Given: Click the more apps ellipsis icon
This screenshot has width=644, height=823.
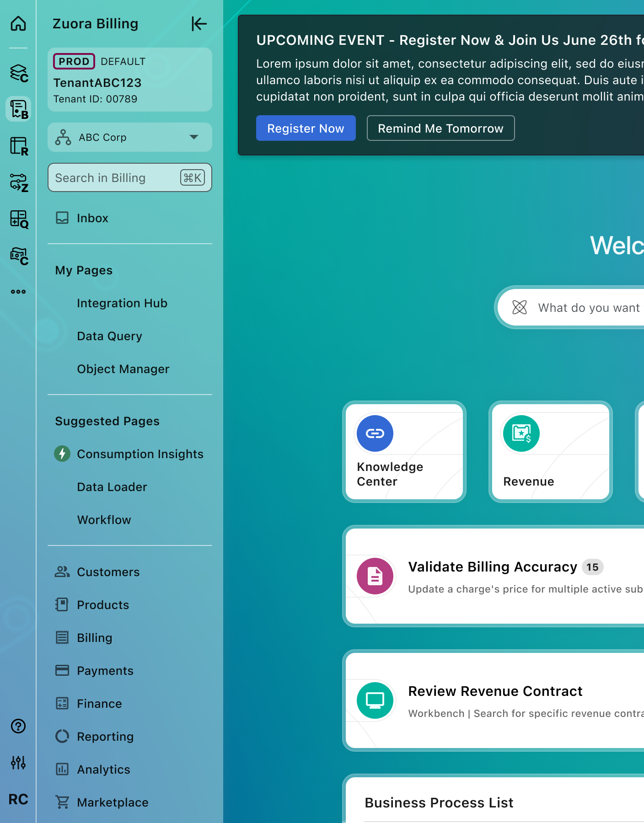Looking at the screenshot, I should pyautogui.click(x=18, y=292).
